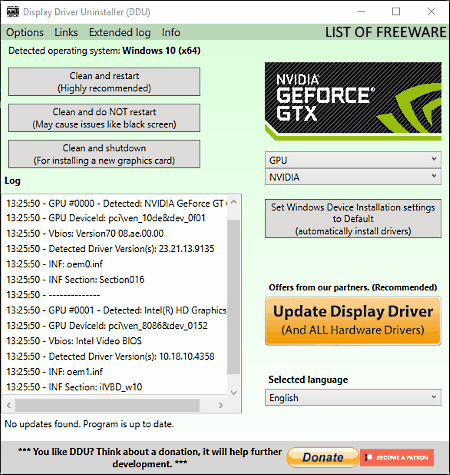Select log line INF Section: iIVBD_w10
This screenshot has width=450, height=475.
pos(74,387)
